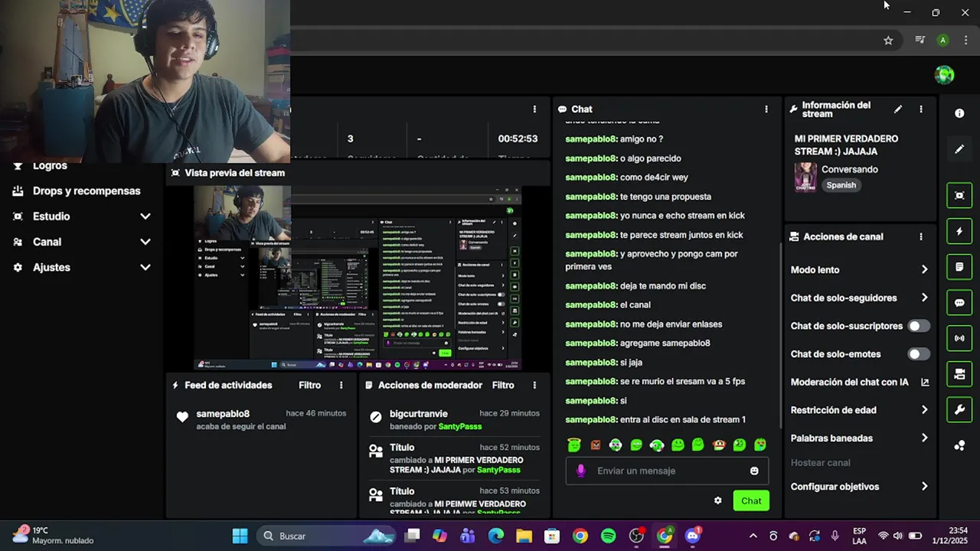Toggle the activity feed lightning icon in sidebar

[x=959, y=231]
